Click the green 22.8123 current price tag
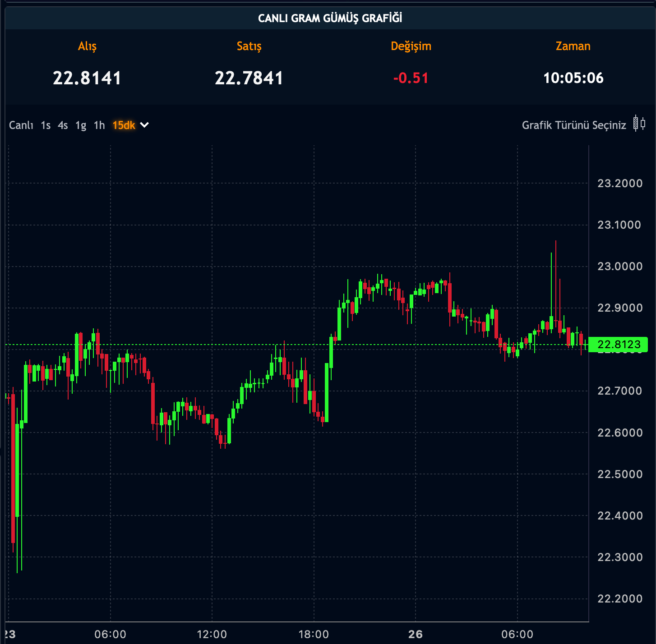656x644 pixels. [619, 345]
